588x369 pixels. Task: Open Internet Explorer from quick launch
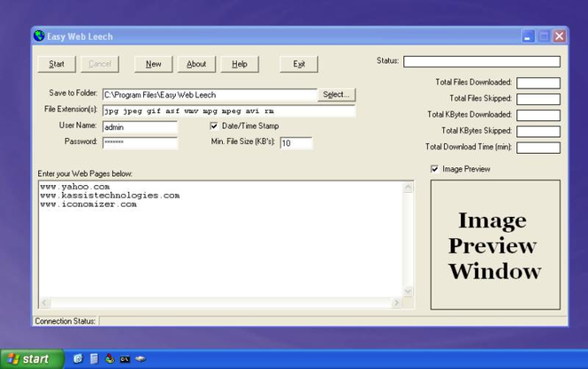(78, 359)
